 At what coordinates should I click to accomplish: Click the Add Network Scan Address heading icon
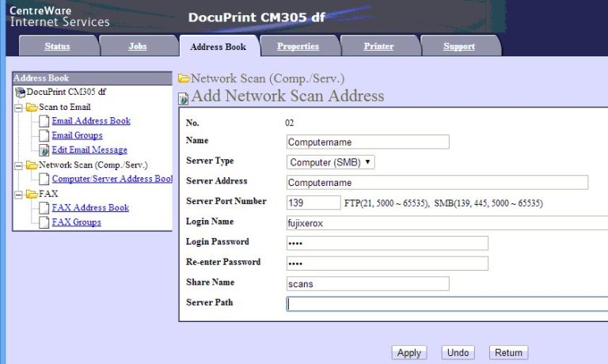184,98
